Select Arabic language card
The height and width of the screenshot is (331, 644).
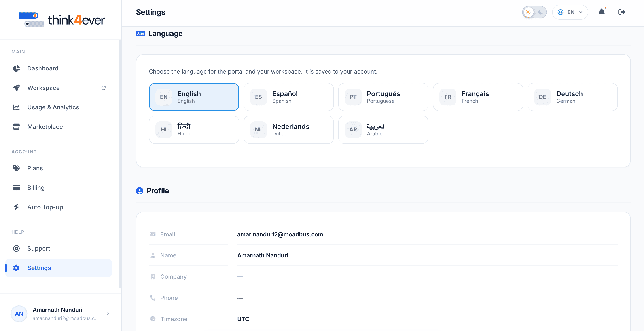pos(383,130)
